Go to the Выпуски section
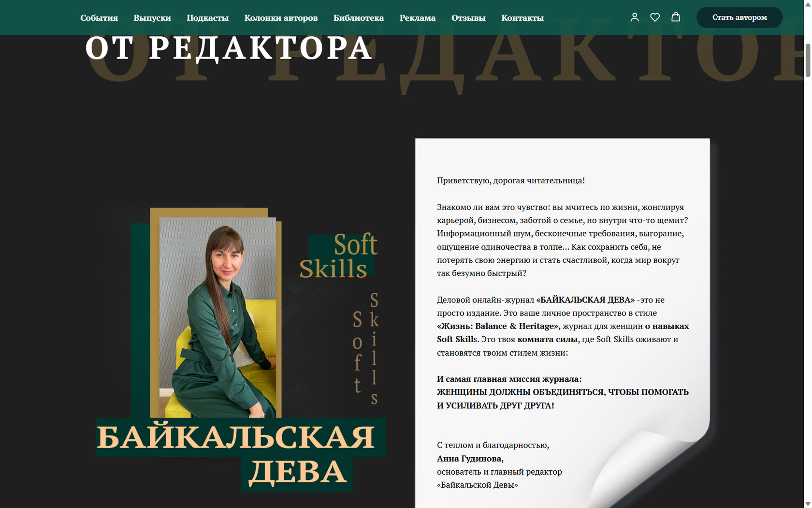812x508 pixels. [152, 18]
